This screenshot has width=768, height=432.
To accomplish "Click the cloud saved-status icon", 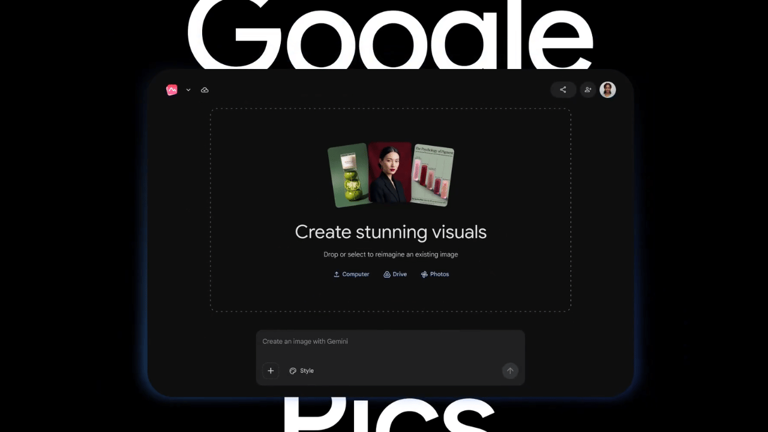I will (x=205, y=90).
